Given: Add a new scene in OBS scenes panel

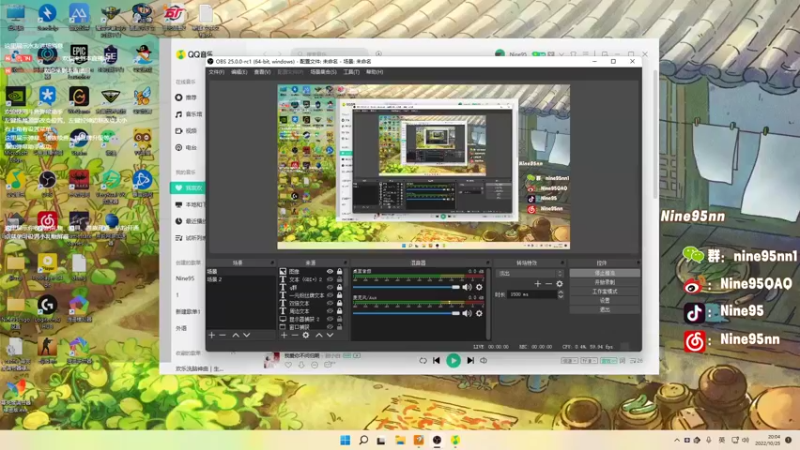Looking at the screenshot, I should coord(212,335).
